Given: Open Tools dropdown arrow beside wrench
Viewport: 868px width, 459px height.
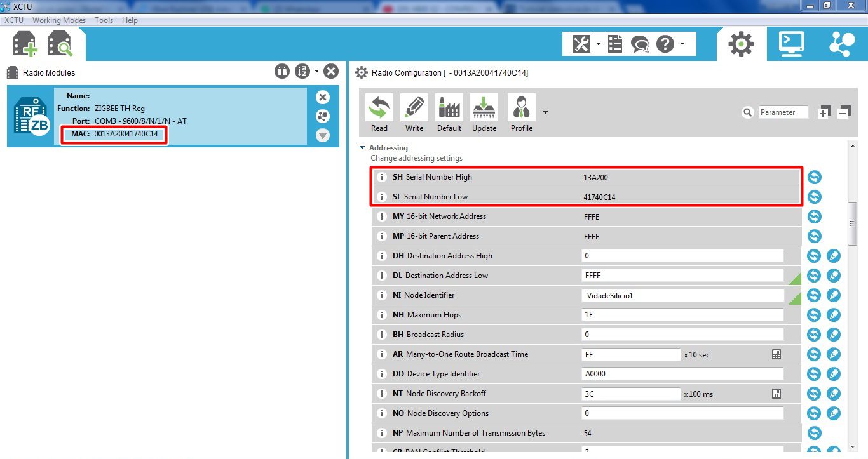Looking at the screenshot, I should coord(598,44).
